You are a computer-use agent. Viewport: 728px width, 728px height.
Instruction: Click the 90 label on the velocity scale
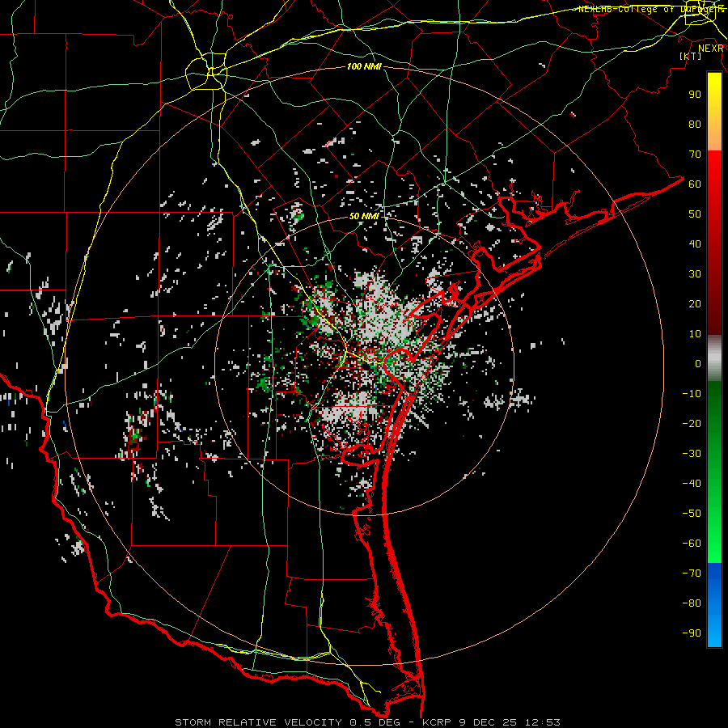[695, 95]
